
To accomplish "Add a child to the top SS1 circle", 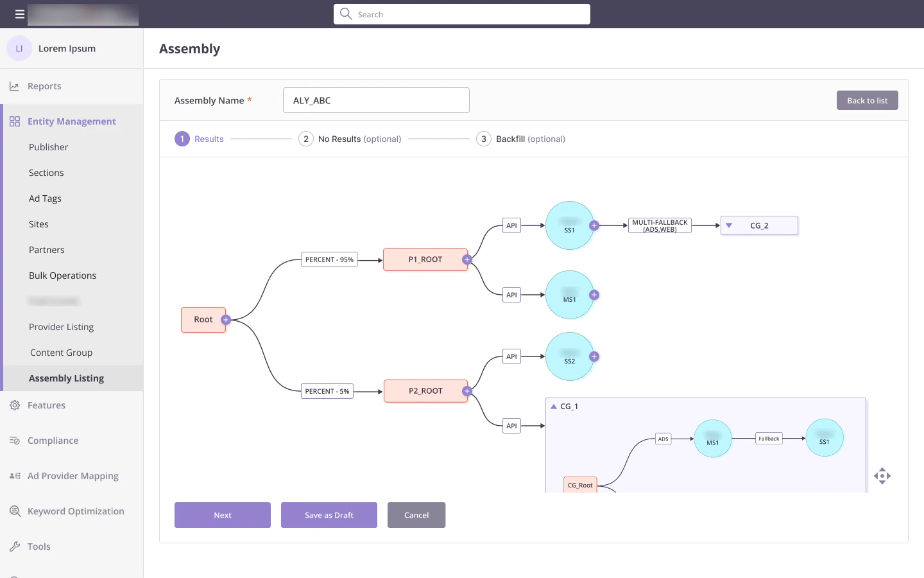I will pyautogui.click(x=594, y=225).
